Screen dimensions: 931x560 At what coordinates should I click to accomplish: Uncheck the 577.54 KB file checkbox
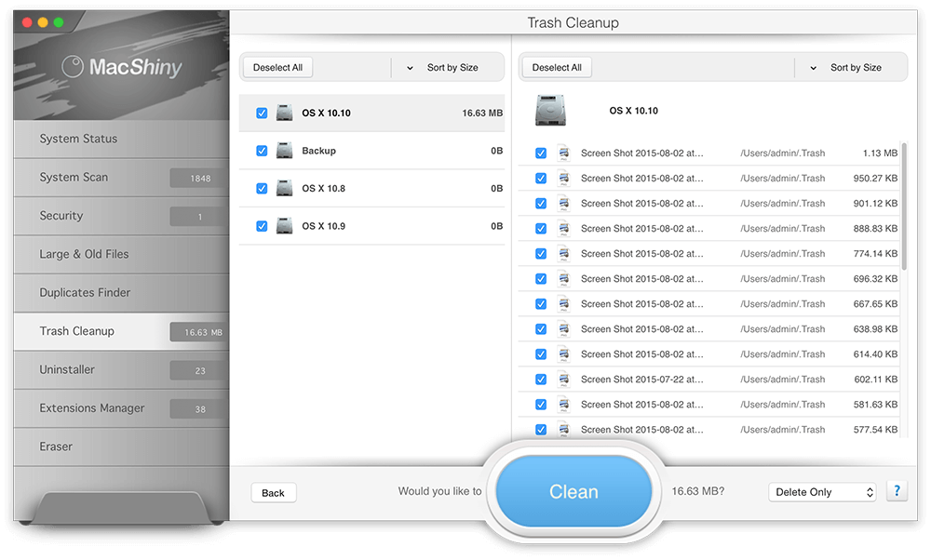coord(541,430)
